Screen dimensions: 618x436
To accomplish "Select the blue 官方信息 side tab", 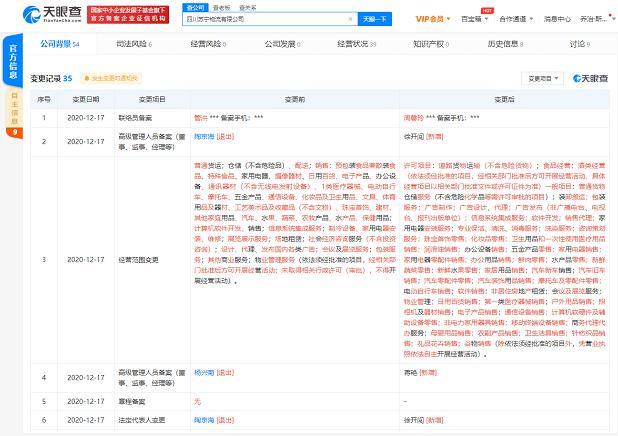I will [x=13, y=61].
